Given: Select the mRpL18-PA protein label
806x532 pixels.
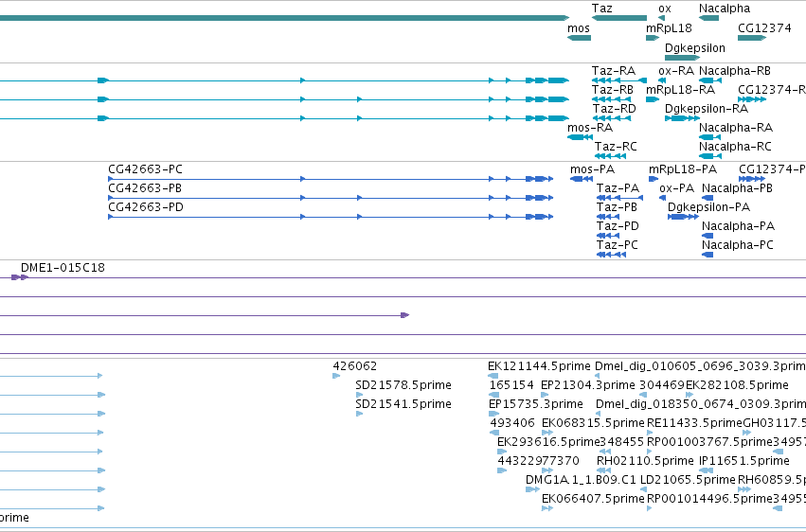Looking at the screenshot, I should (683, 168).
